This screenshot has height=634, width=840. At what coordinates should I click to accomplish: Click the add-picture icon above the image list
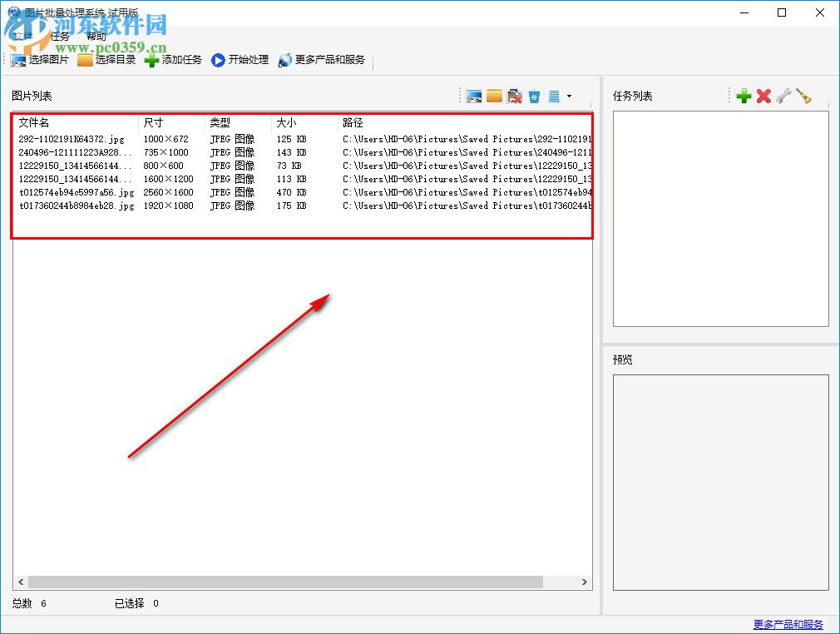point(474,97)
